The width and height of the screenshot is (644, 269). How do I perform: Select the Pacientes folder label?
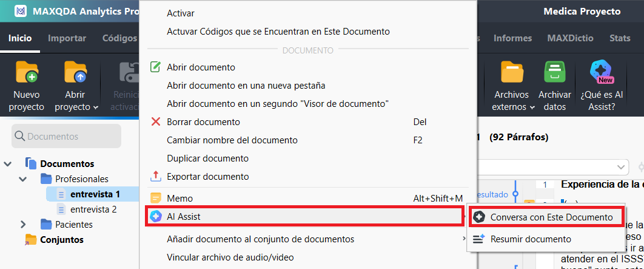pos(74,225)
